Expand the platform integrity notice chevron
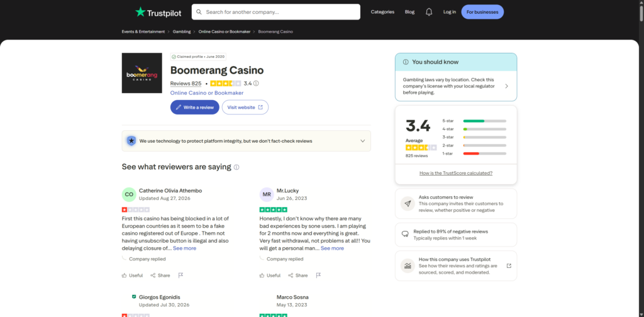This screenshot has height=317, width=644. click(363, 141)
